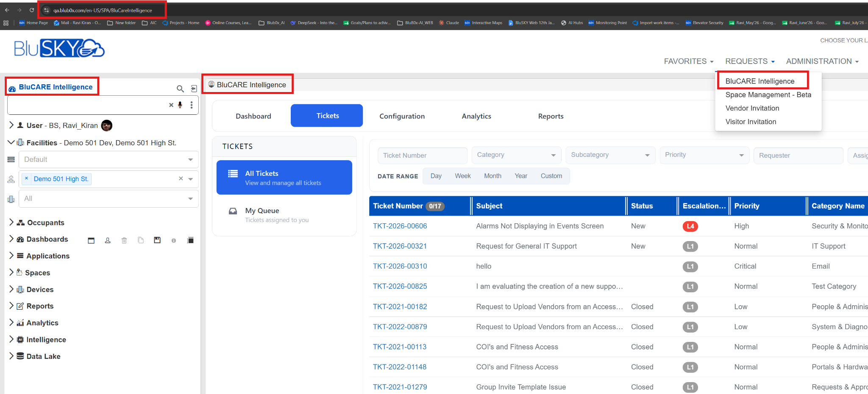The image size is (868, 394).
Task: Clear all selections in facility dropdown
Action: (x=181, y=179)
